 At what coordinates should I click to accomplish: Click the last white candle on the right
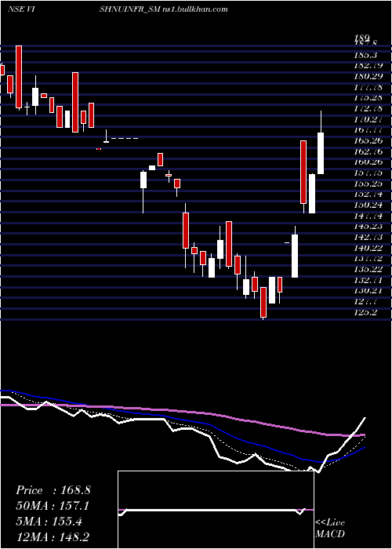coord(321,153)
